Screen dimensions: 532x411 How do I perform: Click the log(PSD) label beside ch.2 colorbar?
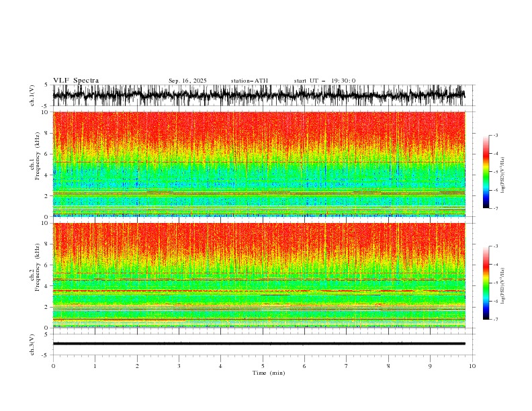[502, 286]
